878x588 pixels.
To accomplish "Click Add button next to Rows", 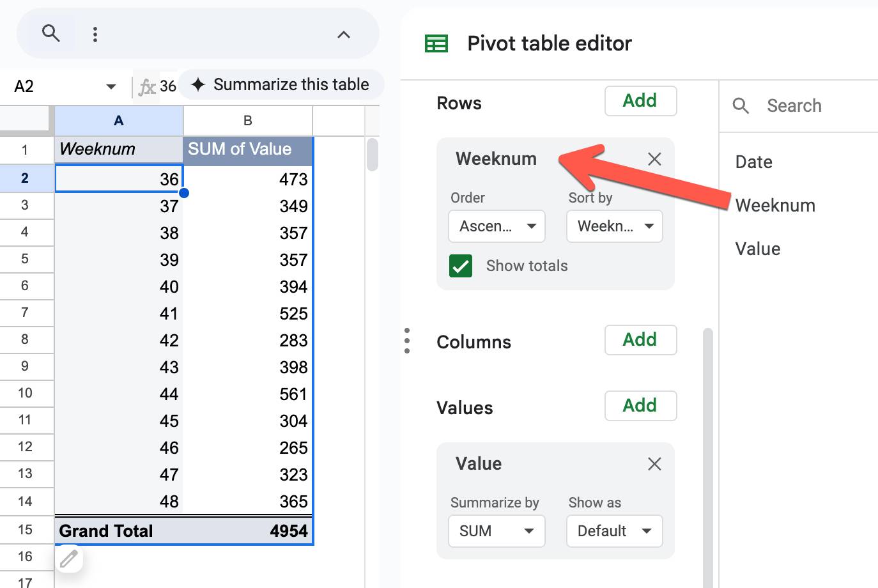I will (640, 101).
